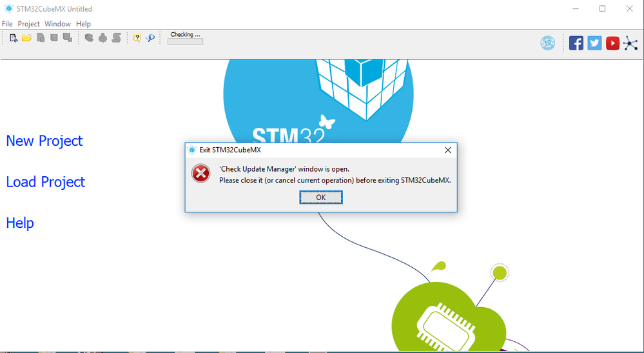The image size is (644, 353).
Task: Click the grayed Generate Report toolbar icon
Action: [89, 38]
